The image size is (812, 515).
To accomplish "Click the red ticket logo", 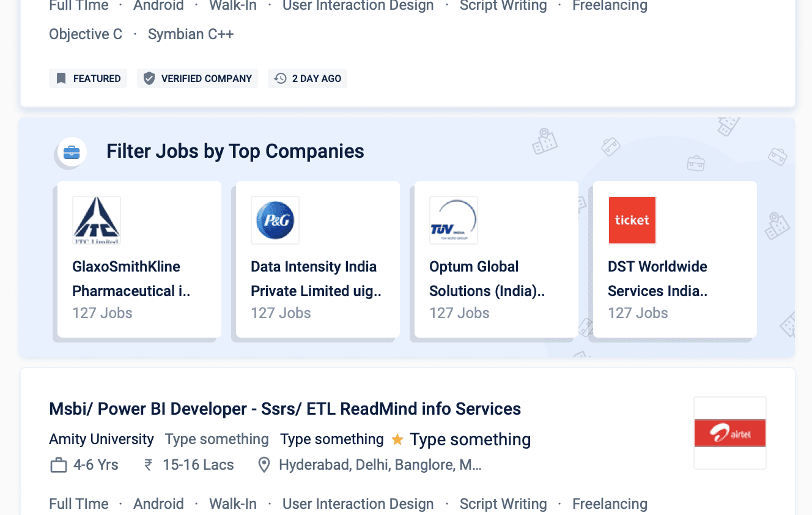I will tap(632, 220).
